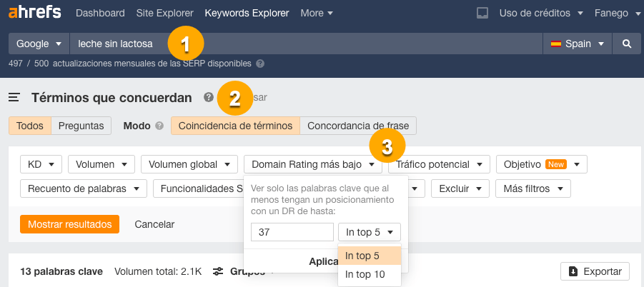Open the KD filter dropdown
The image size is (644, 287).
41,164
